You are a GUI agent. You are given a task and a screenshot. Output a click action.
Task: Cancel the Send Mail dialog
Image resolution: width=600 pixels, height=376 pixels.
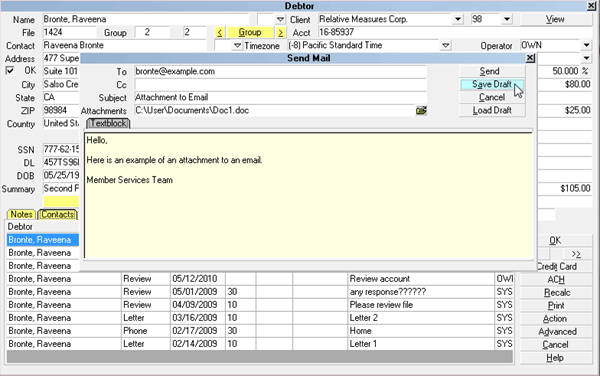click(492, 97)
